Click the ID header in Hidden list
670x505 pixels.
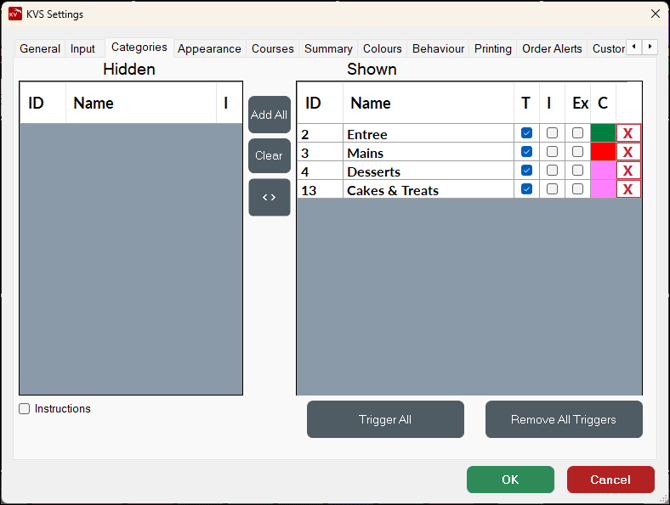pos(43,103)
